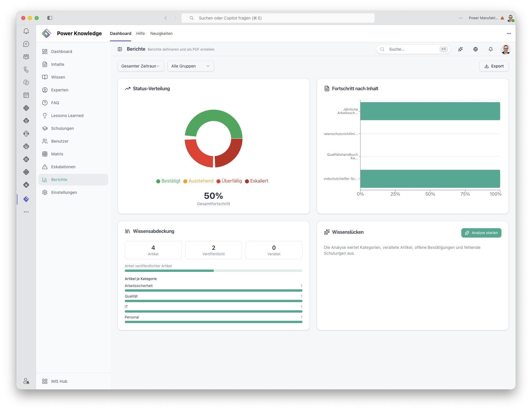Toggle the Teams sidebar layout icon

[x=50, y=18]
